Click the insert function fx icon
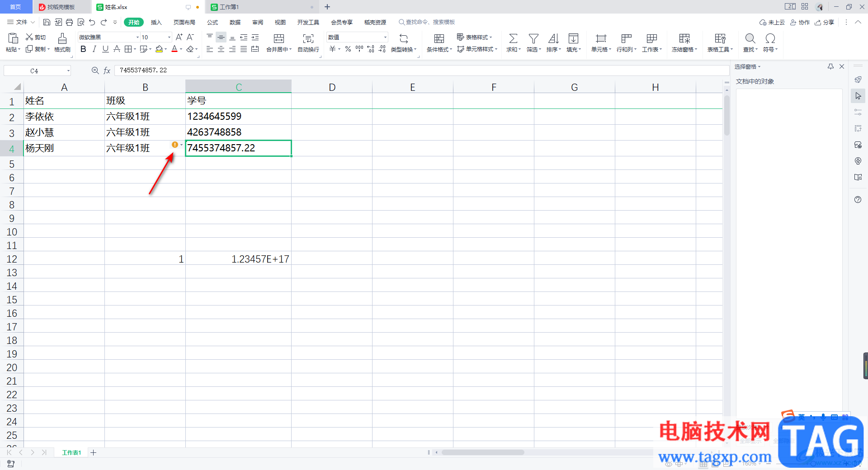Viewport: 868px width, 470px height. pyautogui.click(x=107, y=70)
